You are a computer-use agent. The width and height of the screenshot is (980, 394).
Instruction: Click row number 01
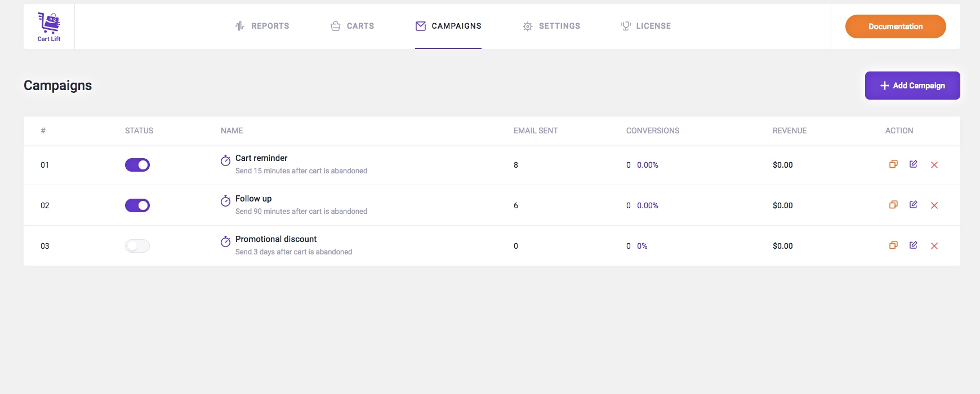click(45, 165)
